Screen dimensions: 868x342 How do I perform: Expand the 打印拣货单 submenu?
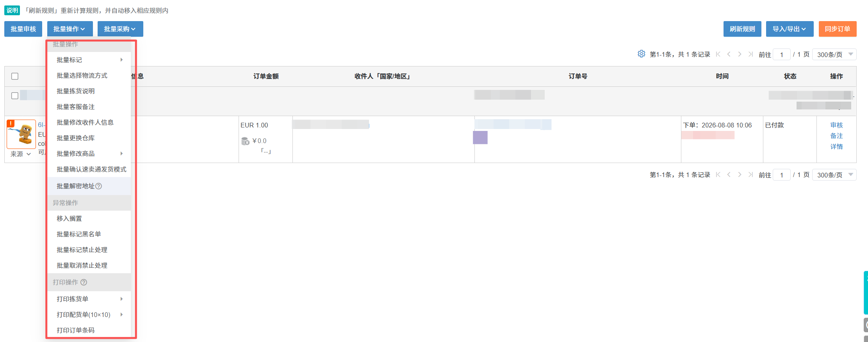pyautogui.click(x=89, y=299)
